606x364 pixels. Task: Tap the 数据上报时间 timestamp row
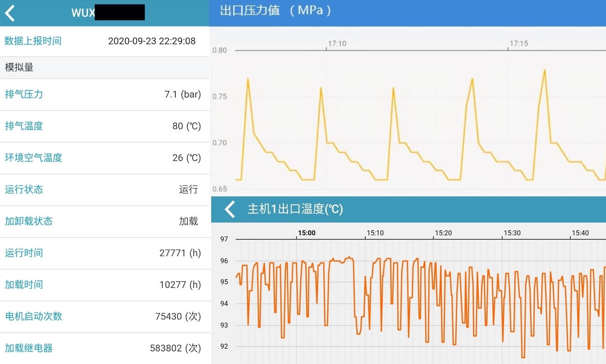point(104,41)
